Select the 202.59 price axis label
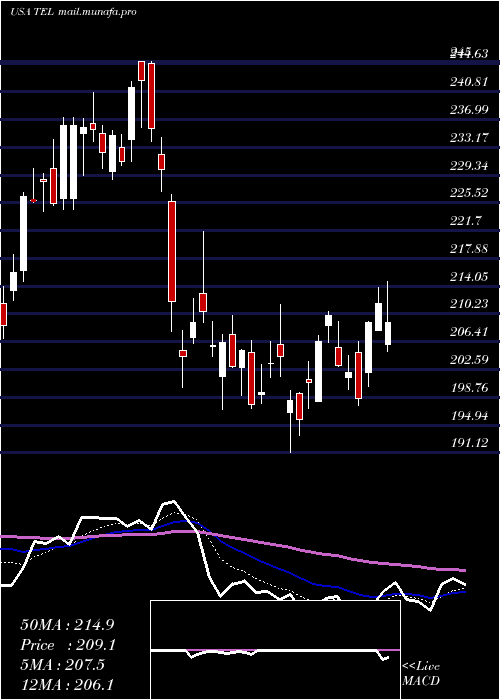 point(469,360)
